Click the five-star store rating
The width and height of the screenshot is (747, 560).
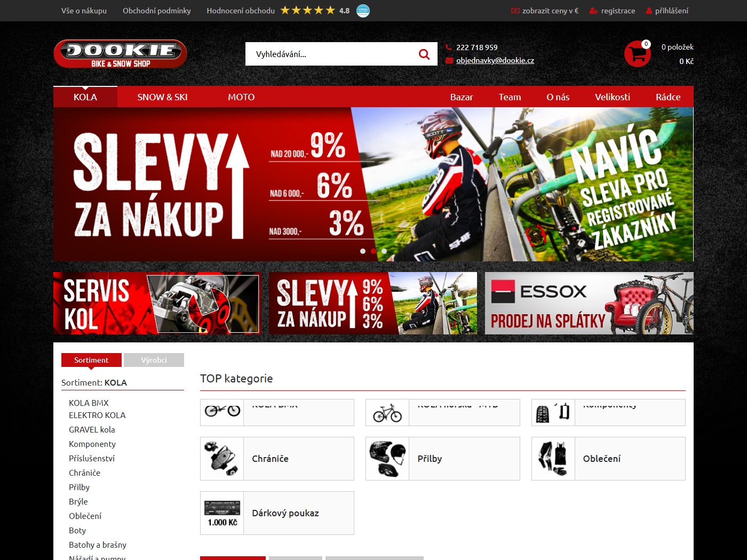(308, 10)
